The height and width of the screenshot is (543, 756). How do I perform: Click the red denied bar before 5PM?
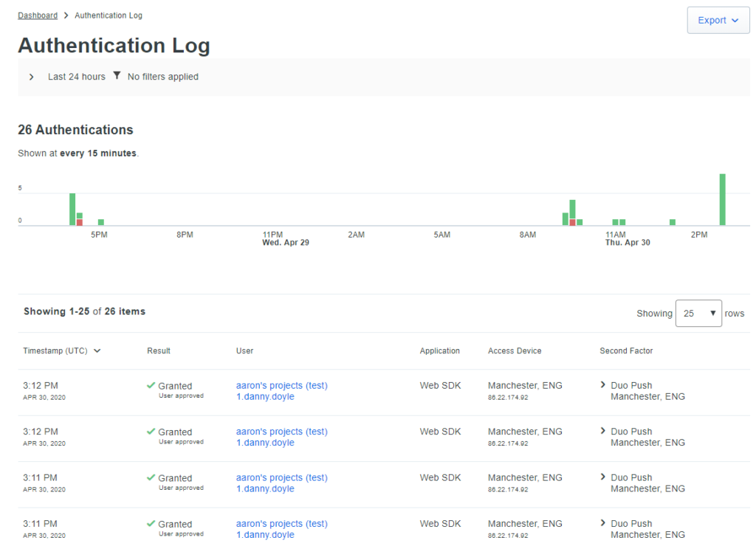pos(80,222)
